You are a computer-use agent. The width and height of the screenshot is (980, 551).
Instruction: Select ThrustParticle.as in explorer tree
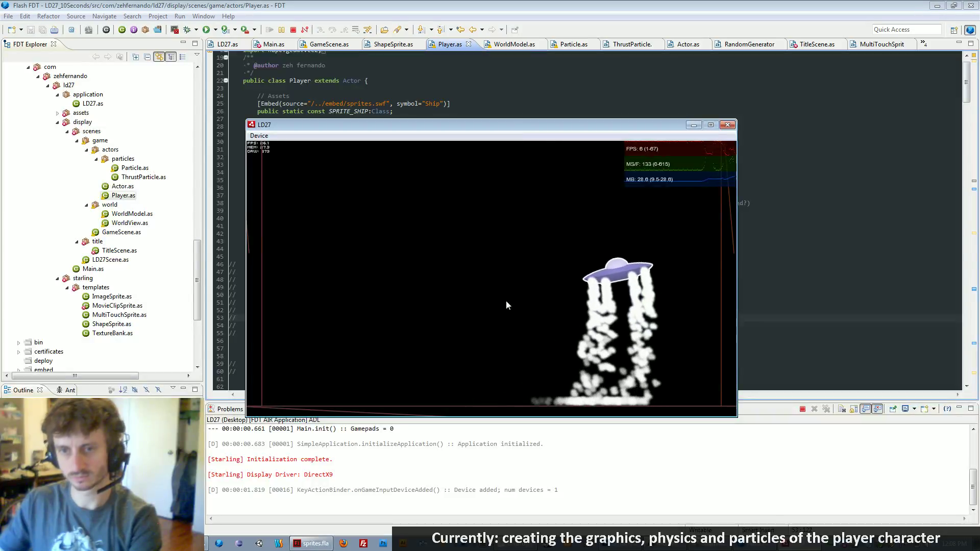coord(143,177)
